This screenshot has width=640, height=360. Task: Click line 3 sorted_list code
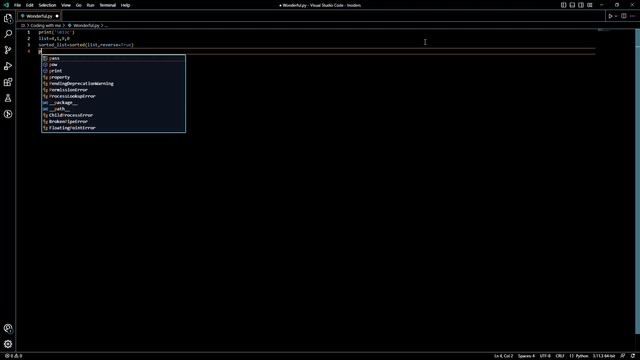click(86, 45)
